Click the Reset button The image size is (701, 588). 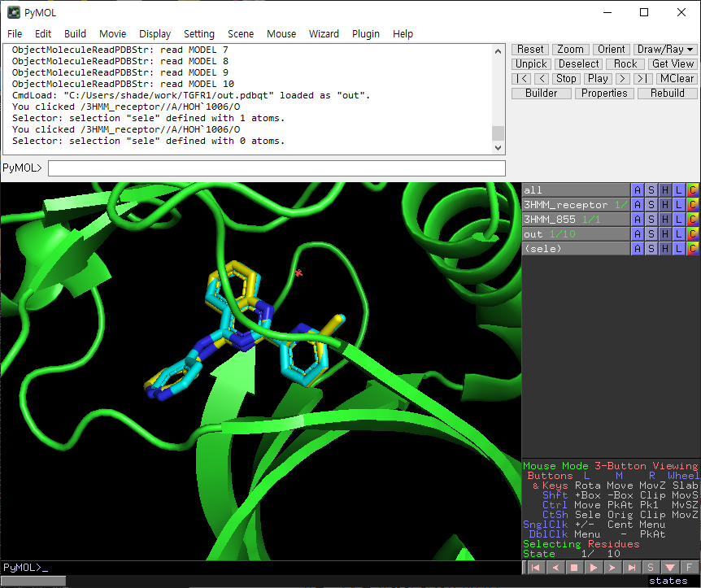(x=530, y=49)
